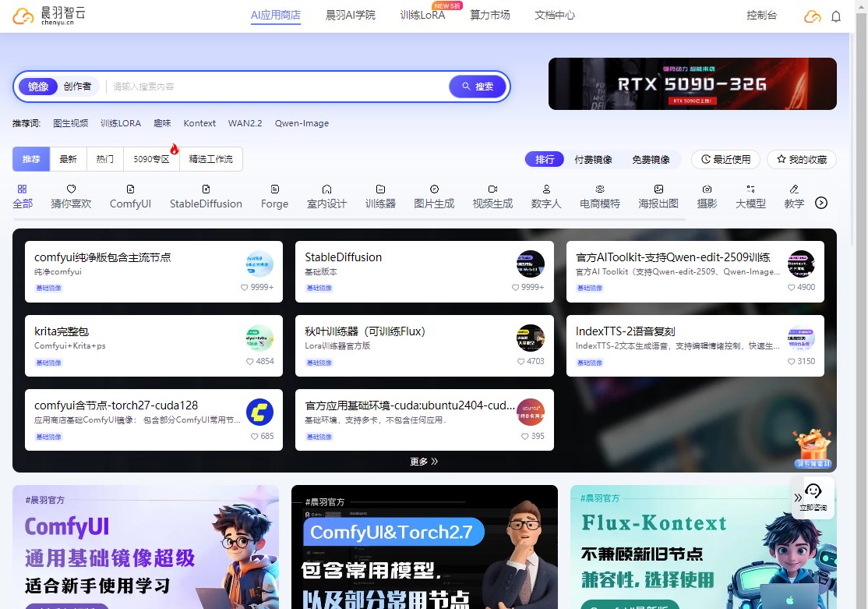Switch to the 热门 tab

[105, 159]
